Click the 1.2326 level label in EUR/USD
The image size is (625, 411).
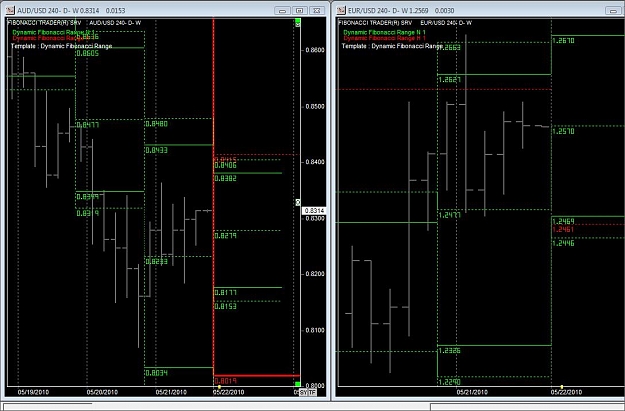[450, 351]
